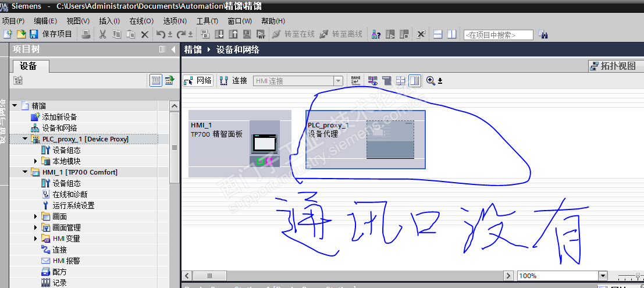Click the search in project input field
Viewport: 644px width, 288px height.
point(498,35)
